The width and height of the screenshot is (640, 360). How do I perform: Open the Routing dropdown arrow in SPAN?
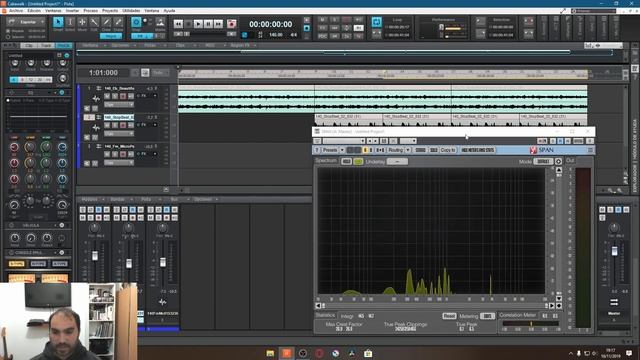coord(408,150)
